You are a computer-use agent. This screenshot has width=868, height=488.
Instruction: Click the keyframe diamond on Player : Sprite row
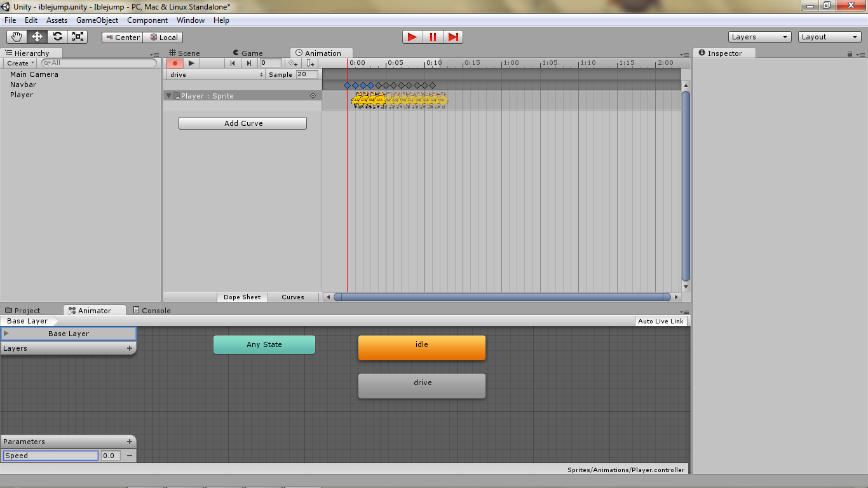(313, 96)
